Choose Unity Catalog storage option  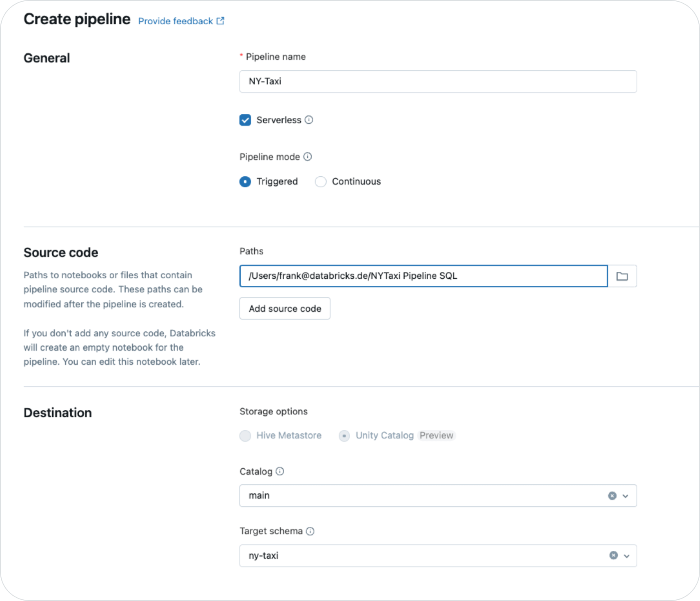tap(344, 436)
